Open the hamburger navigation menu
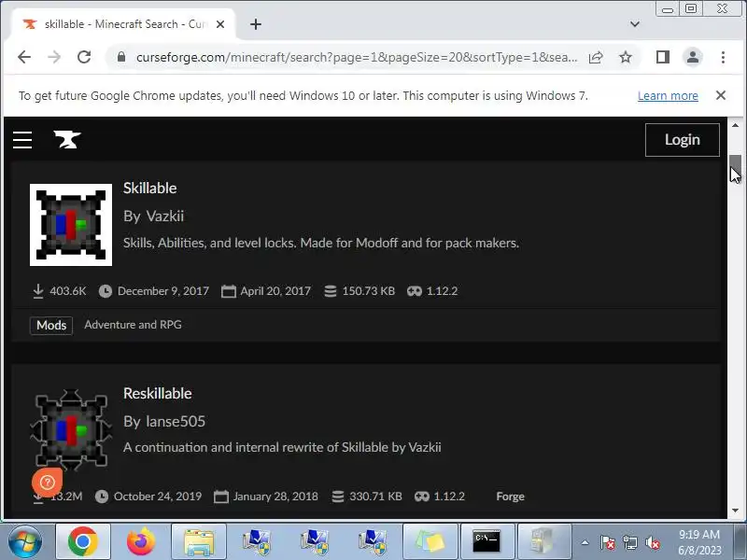747x560 pixels. (x=22, y=140)
